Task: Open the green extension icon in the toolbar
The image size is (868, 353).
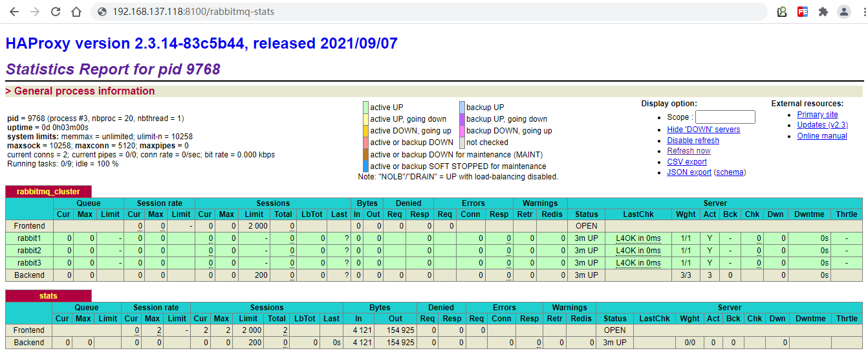Action: [x=782, y=12]
